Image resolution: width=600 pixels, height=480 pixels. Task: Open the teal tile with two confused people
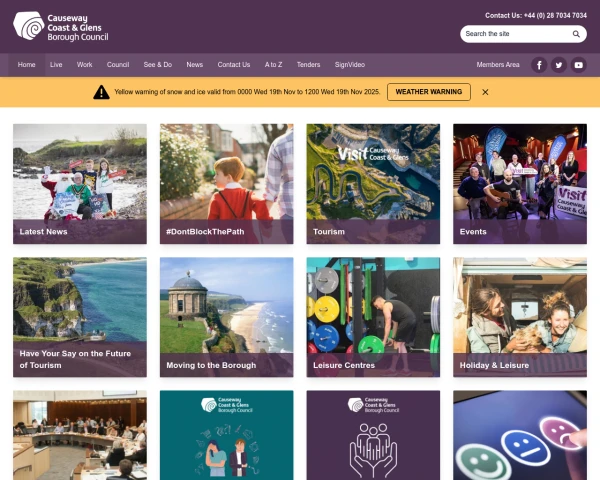[227, 435]
